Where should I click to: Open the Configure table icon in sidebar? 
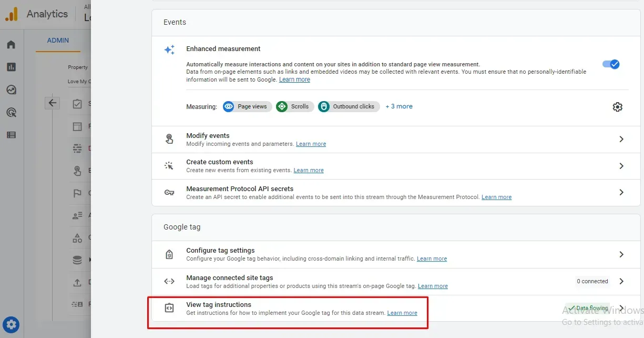pos(11,135)
